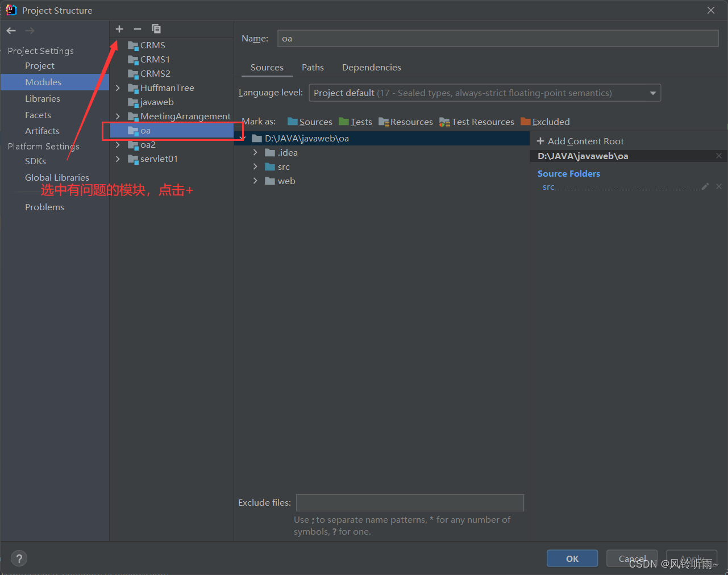Click the module Name input field
Image resolution: width=728 pixels, height=575 pixels.
[498, 38]
